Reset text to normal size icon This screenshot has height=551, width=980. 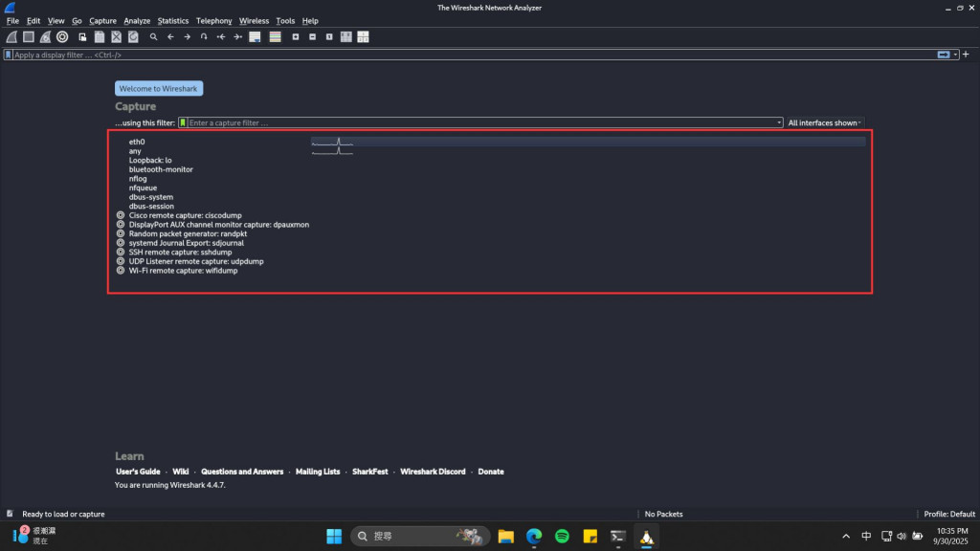[x=329, y=37]
